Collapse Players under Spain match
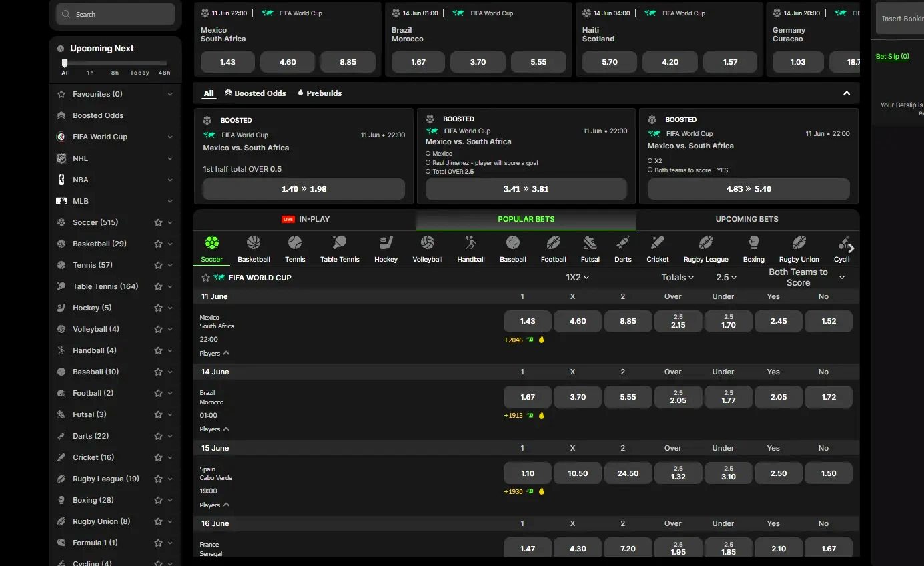 (x=215, y=505)
